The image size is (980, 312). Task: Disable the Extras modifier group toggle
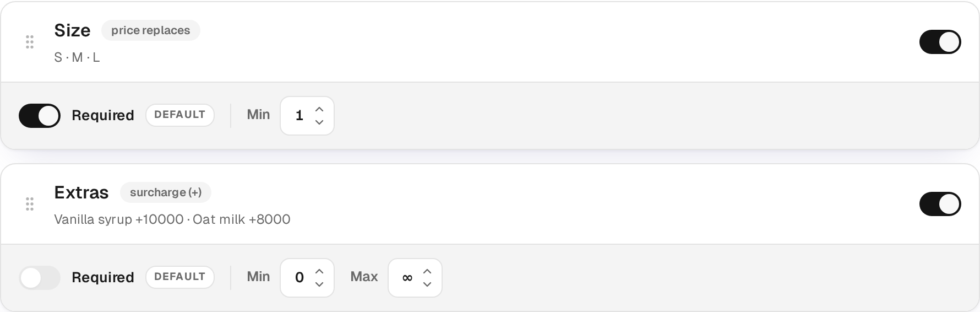[940, 204]
